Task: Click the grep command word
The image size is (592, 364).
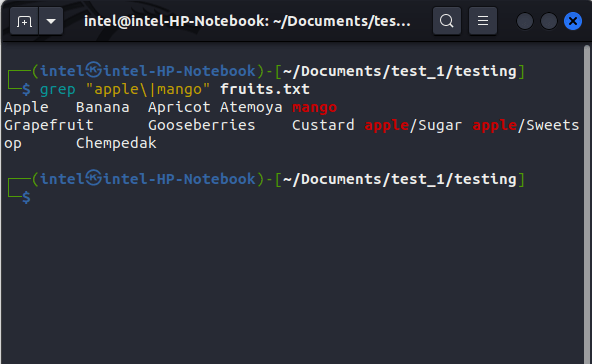Action: [x=58, y=89]
